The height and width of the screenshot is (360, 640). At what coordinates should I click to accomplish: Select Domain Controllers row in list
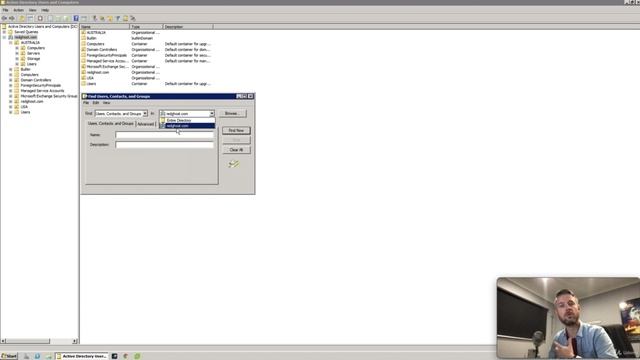pyautogui.click(x=102, y=49)
